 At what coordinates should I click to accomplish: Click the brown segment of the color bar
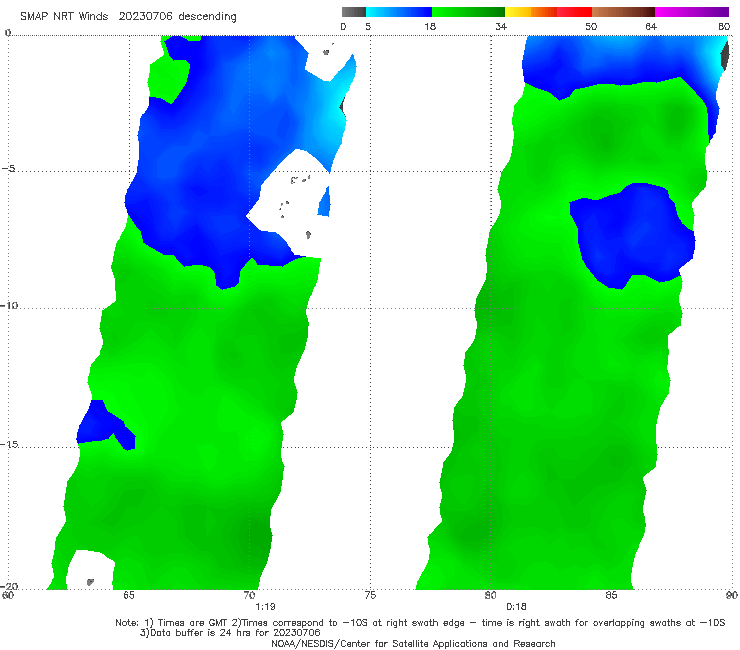click(623, 12)
